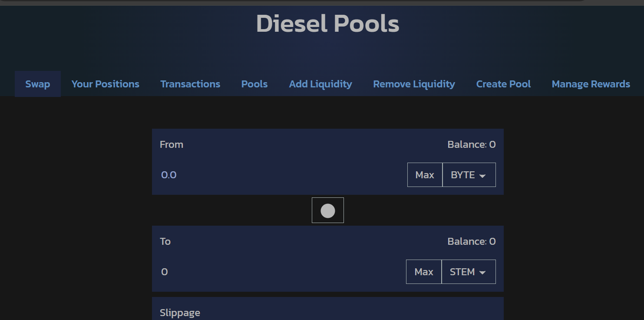Screen dimensions: 644x320
Task: Click the Slippage section heading
Action: click(180, 313)
